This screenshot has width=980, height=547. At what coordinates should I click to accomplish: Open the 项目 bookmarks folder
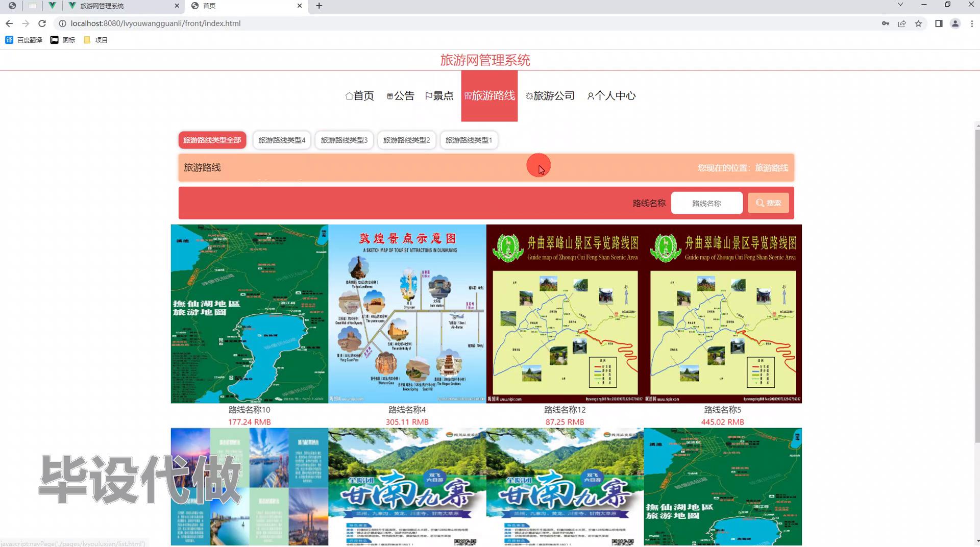point(96,40)
